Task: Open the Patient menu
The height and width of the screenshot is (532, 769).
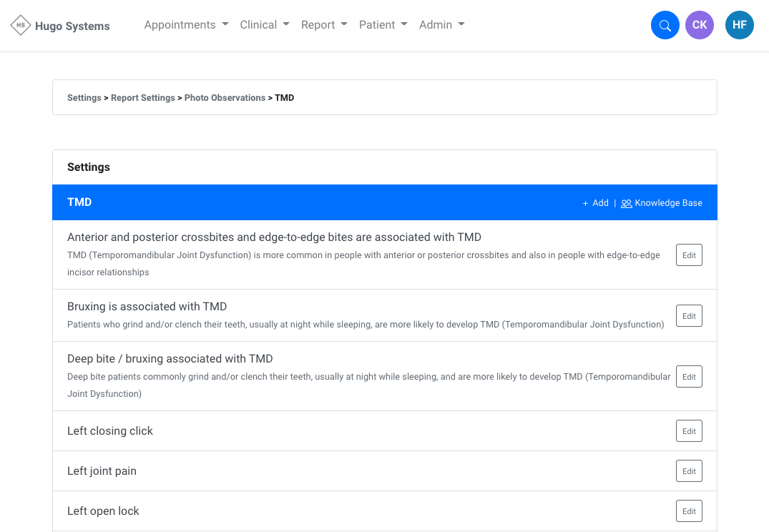Action: click(x=383, y=25)
